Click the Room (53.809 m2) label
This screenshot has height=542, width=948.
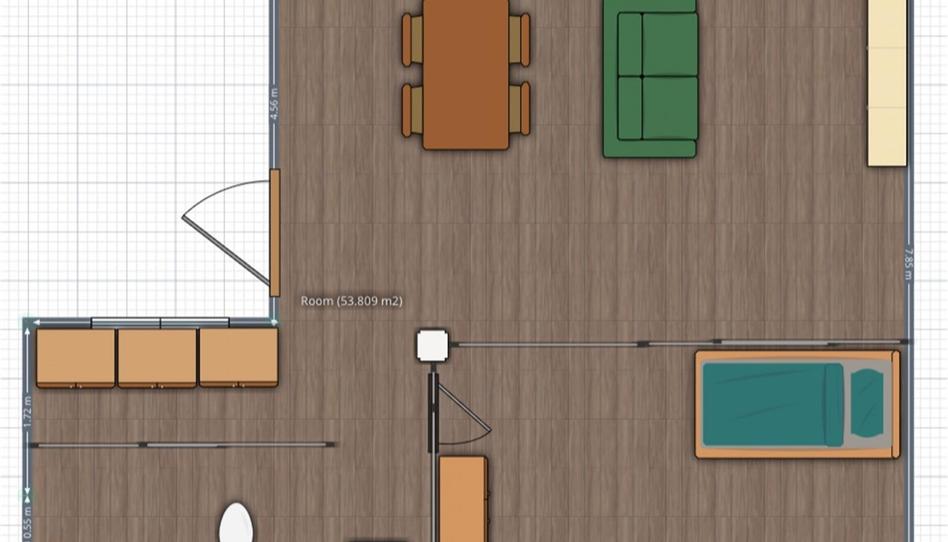coord(352,301)
